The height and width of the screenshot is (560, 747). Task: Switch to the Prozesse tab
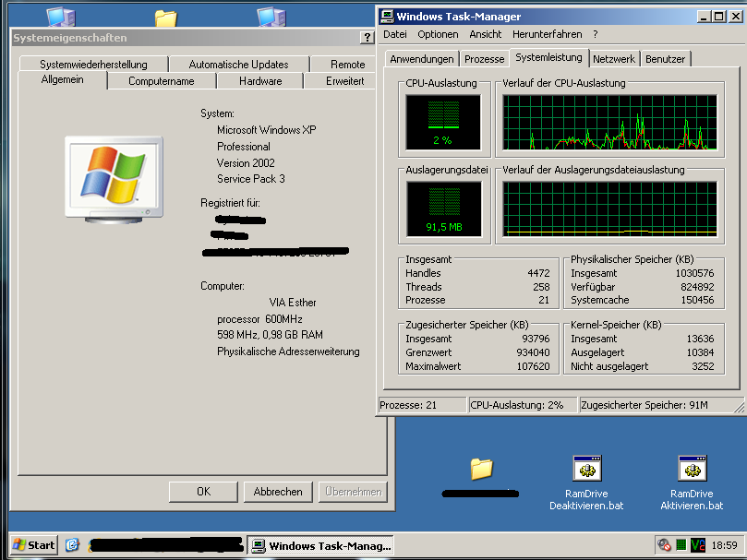click(x=485, y=59)
